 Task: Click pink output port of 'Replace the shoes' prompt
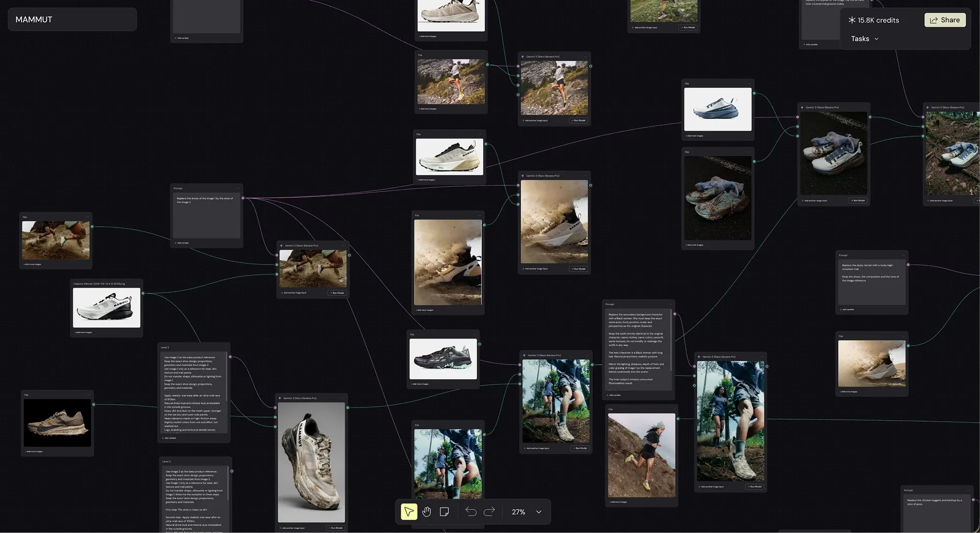pyautogui.click(x=243, y=198)
